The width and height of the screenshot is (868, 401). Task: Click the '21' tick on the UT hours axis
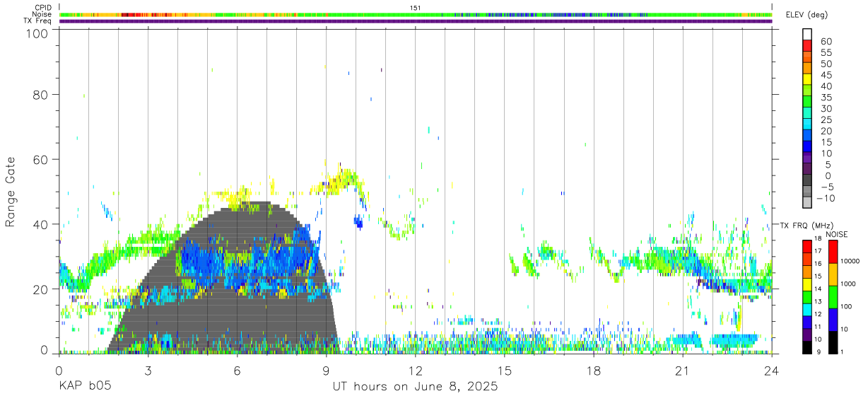(x=683, y=370)
